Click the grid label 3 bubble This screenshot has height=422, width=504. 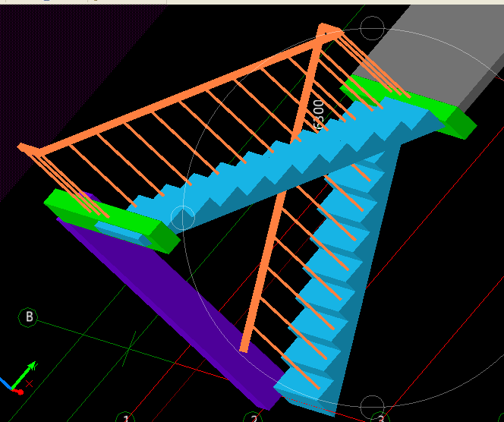380,417
